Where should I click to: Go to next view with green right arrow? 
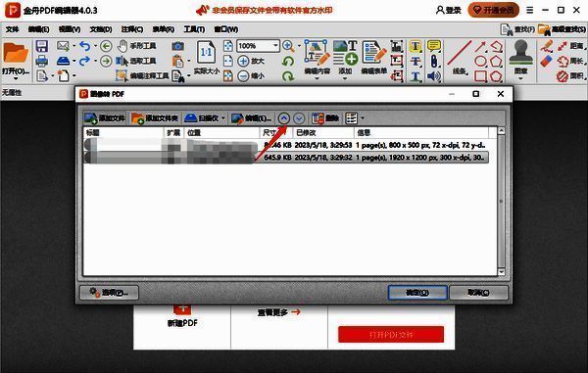coord(106,61)
